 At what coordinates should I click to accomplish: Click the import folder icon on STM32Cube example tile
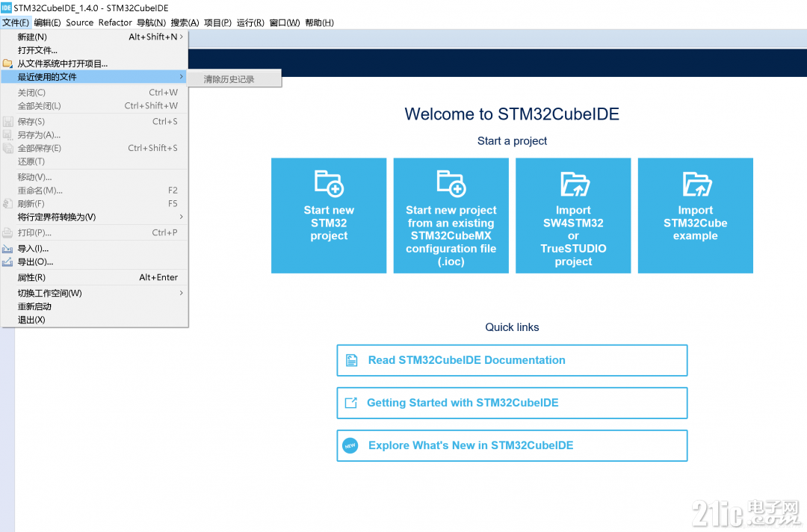(697, 185)
